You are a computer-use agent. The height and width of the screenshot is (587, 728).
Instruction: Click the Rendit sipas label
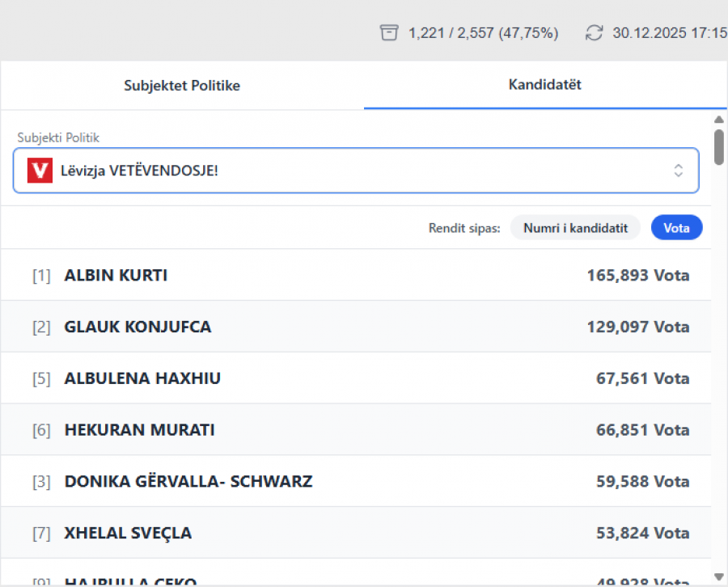coord(464,228)
